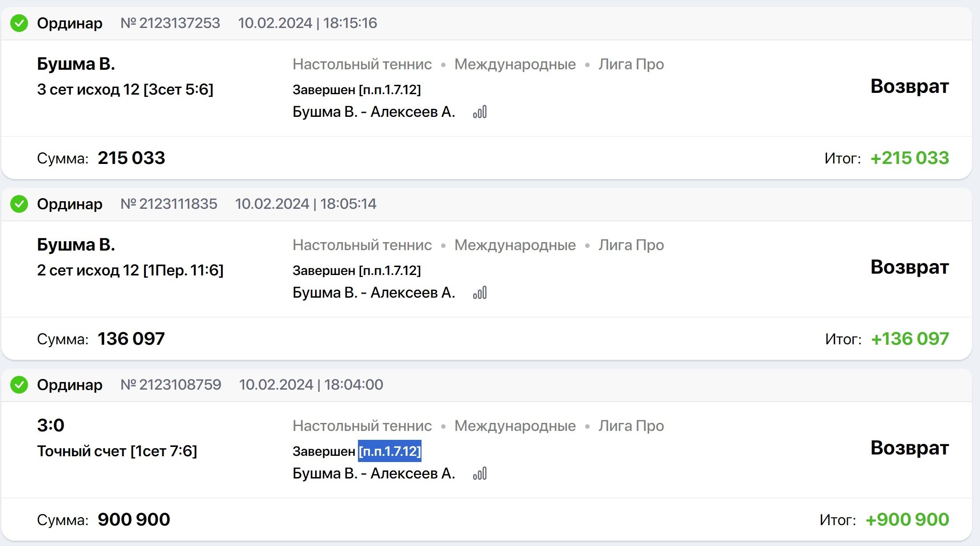Click 'Лига Про' in the second bet card
The width and height of the screenshot is (980, 546).
point(631,245)
